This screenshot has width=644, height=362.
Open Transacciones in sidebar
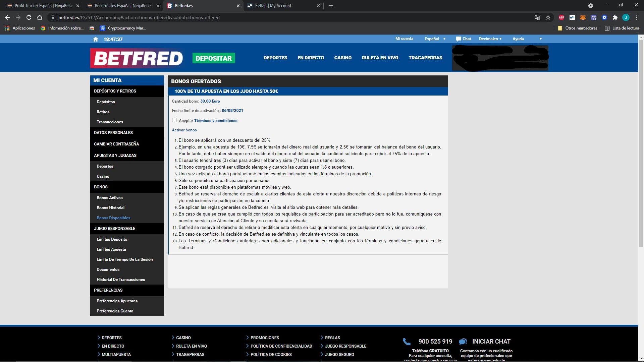pyautogui.click(x=110, y=122)
